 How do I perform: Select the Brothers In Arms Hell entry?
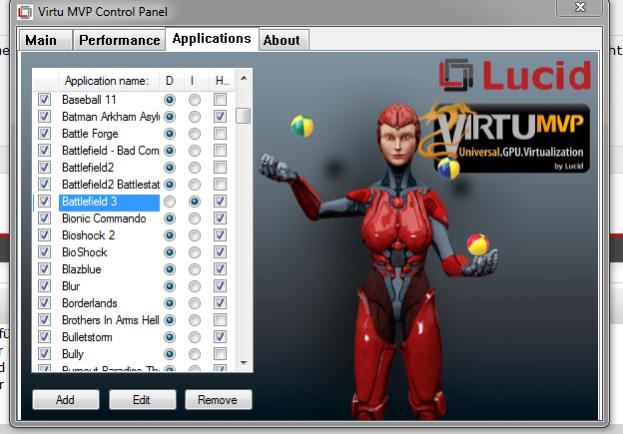point(110,320)
